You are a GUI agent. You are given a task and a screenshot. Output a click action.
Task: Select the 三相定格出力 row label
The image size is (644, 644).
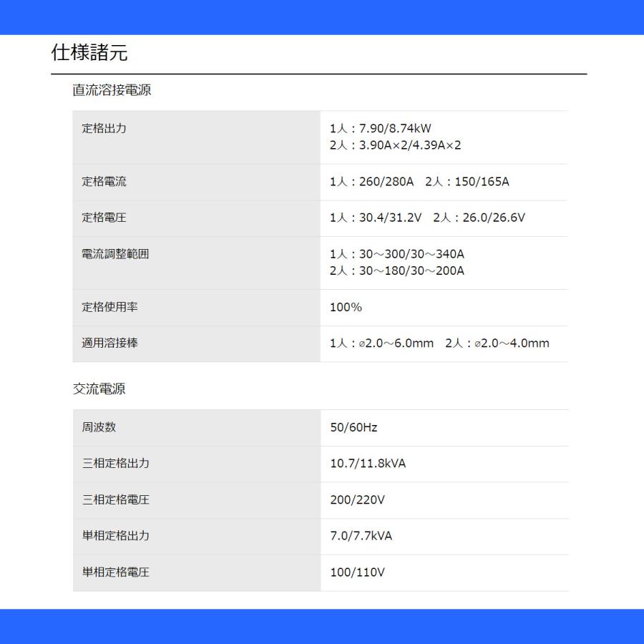115,463
